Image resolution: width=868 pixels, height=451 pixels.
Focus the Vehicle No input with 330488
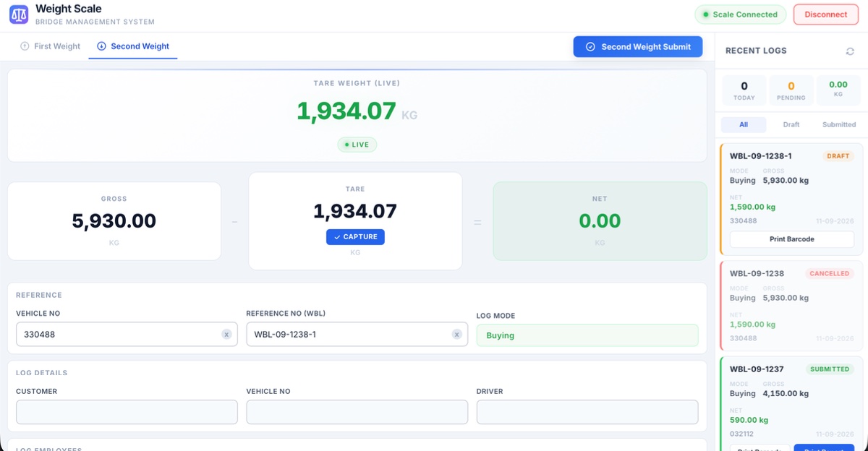tap(127, 335)
